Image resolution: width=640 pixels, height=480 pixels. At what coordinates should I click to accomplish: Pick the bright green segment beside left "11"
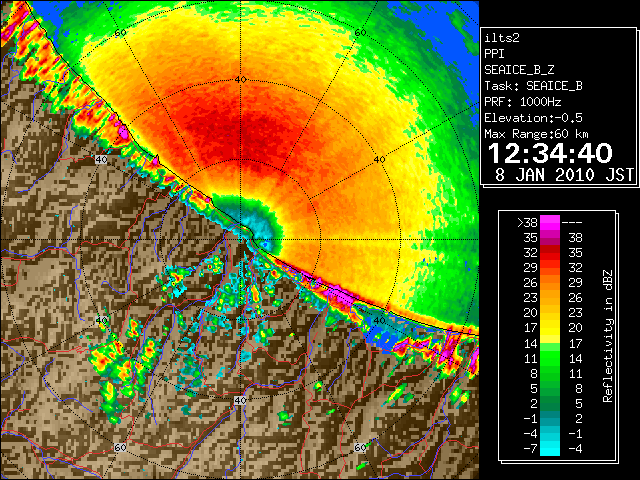550,358
